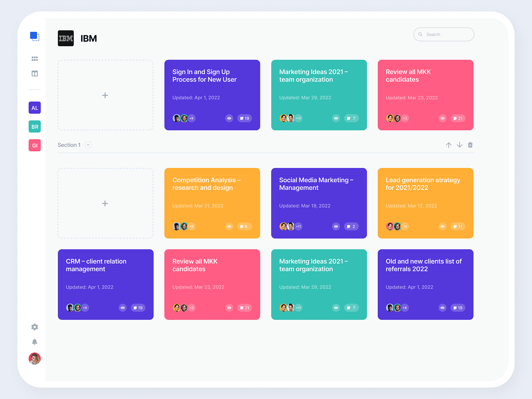
Task: Select the split layout icon in sidebar
Action: click(35, 73)
